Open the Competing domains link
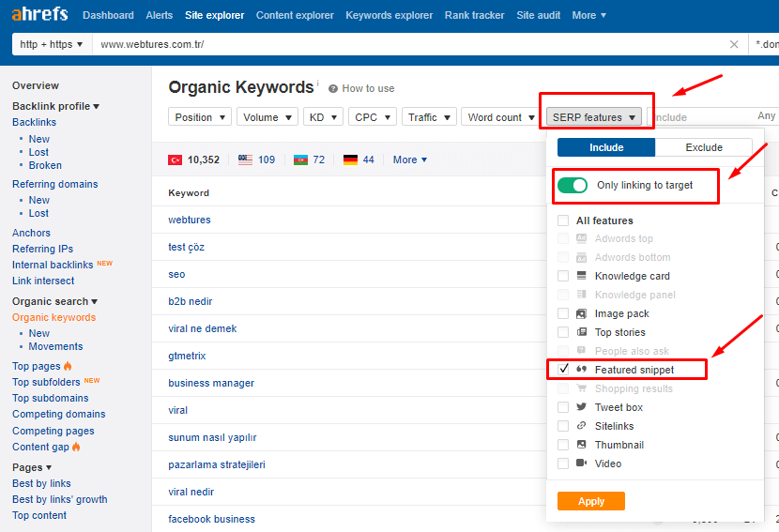The height and width of the screenshot is (532, 779). click(58, 414)
